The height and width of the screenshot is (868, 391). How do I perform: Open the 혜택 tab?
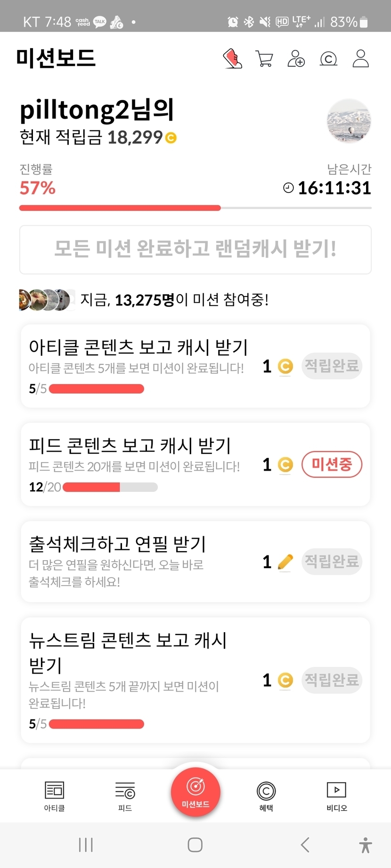click(x=266, y=796)
